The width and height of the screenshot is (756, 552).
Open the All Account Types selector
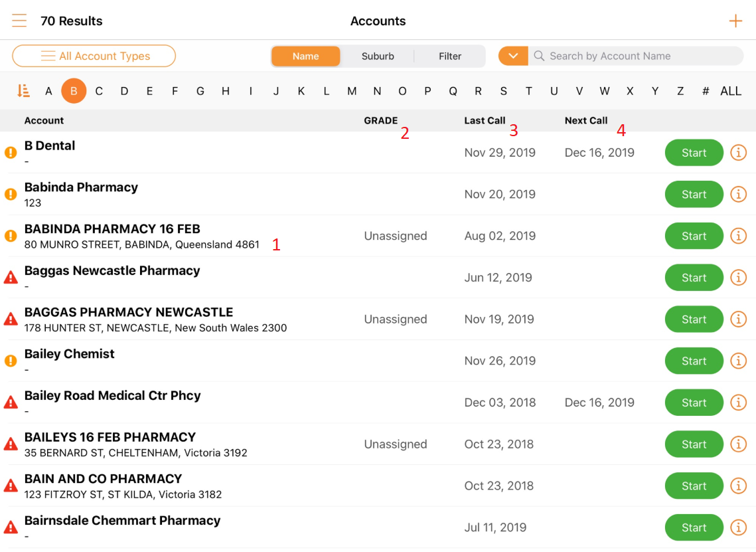pos(94,56)
